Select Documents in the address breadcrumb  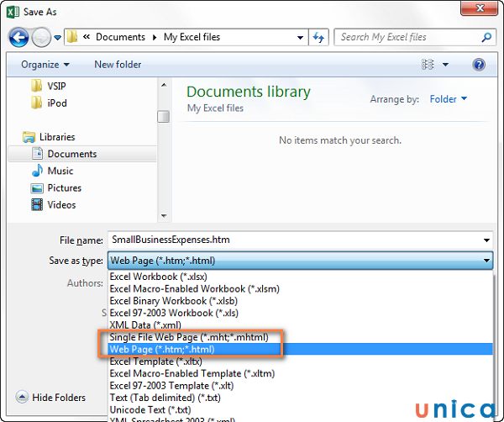coord(120,37)
